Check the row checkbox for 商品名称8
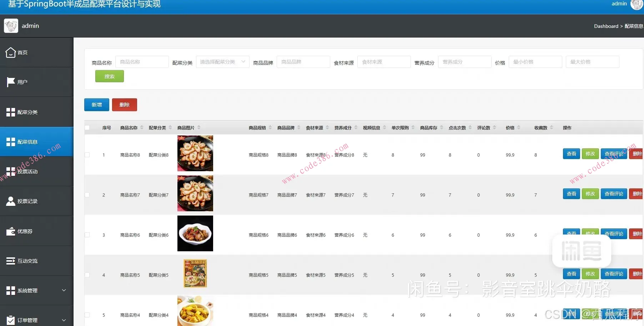Screen dimensions: 644x326 (87, 155)
